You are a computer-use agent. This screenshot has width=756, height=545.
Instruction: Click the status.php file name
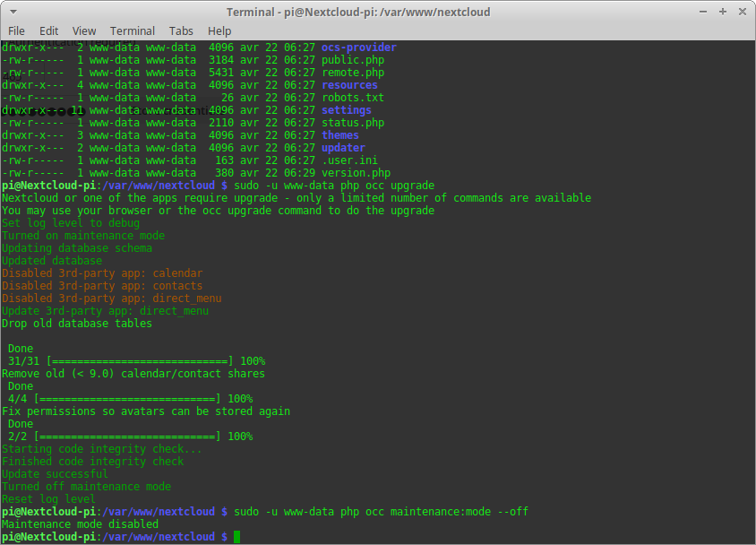coord(353,123)
